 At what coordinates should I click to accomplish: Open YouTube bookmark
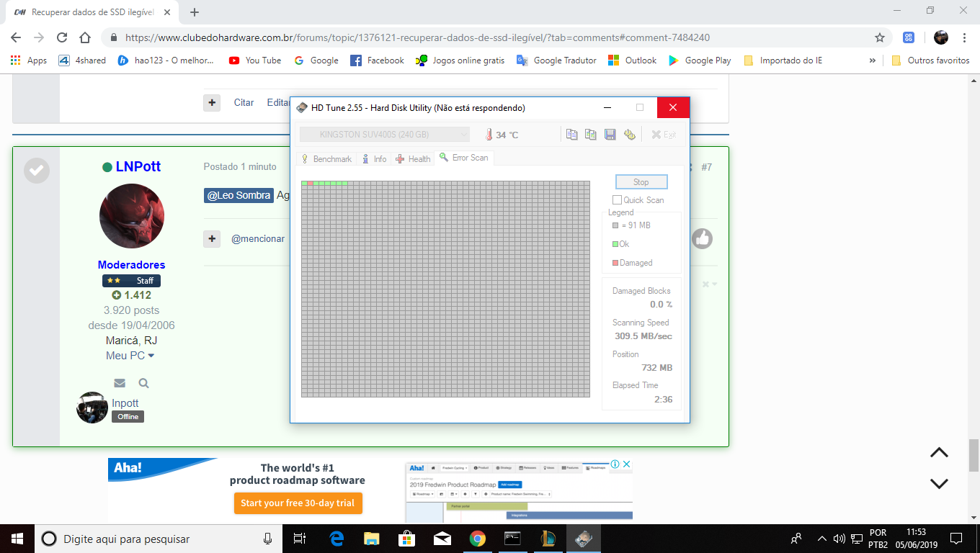coord(255,60)
